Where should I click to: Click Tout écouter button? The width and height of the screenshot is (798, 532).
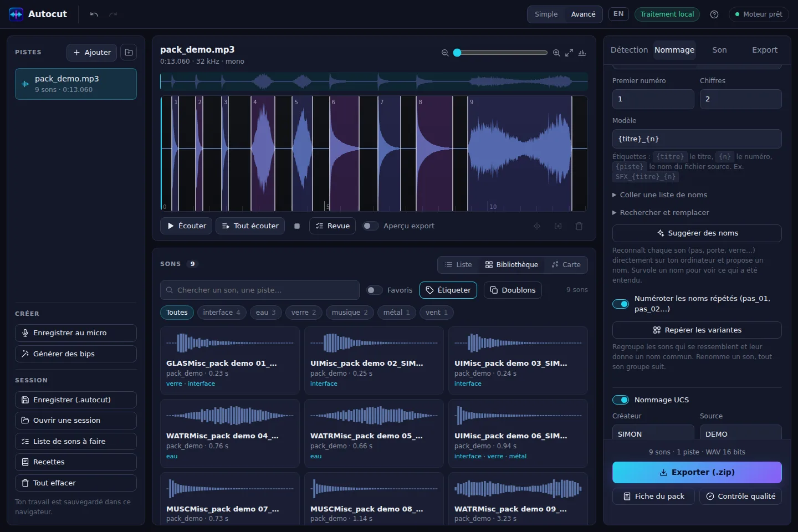pyautogui.click(x=250, y=226)
